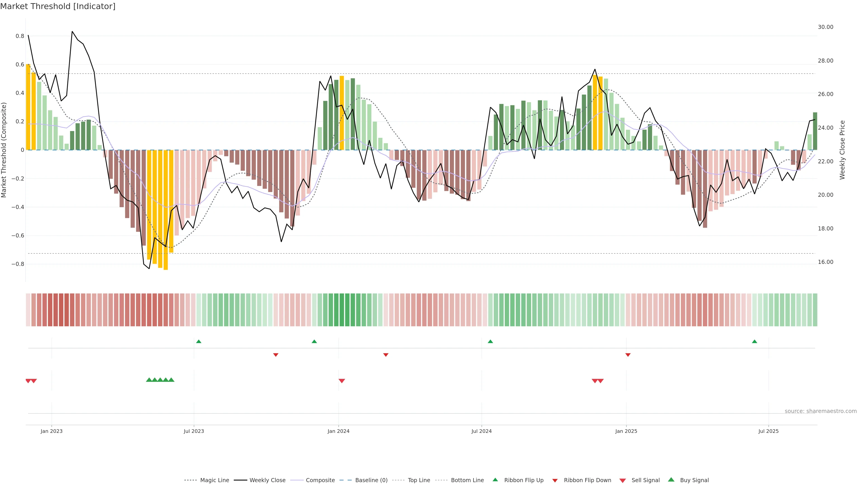Select the ribbon flip up marker before Jul 2025
This screenshot has width=868, height=488.
click(x=755, y=342)
